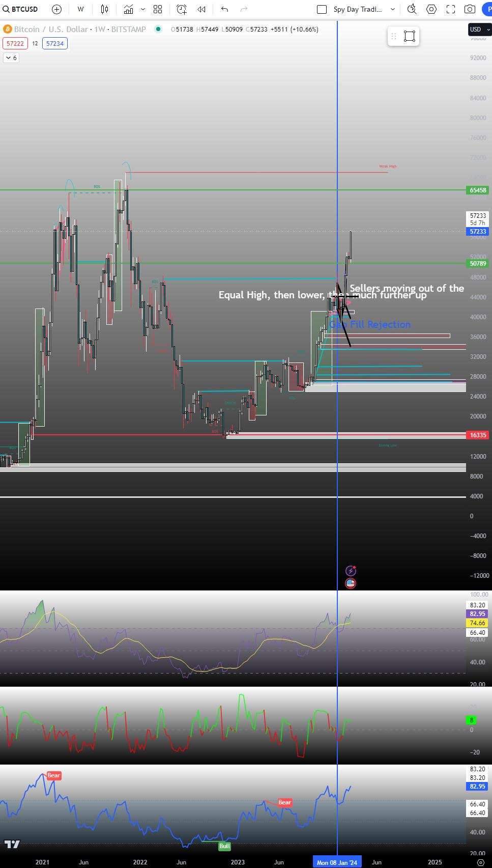Click the go-to-date icon on time axis
The image size is (492, 868).
480,862
